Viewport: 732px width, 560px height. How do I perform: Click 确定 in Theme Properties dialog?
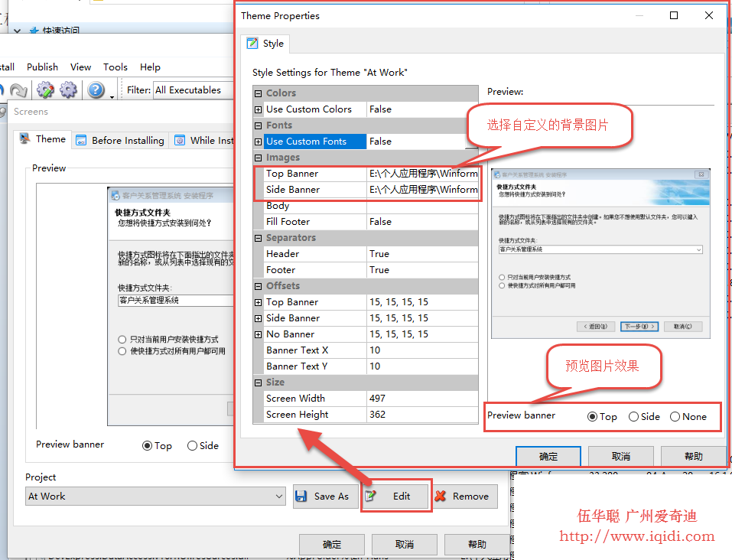[x=548, y=456]
